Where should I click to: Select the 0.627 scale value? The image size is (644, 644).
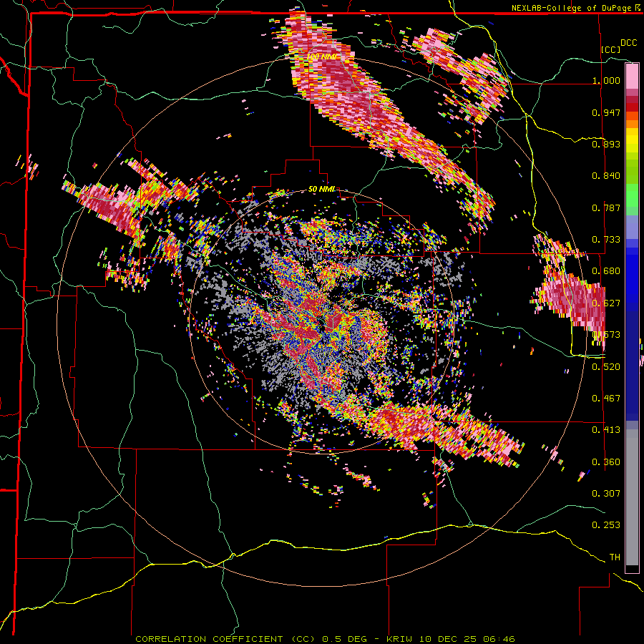606,303
